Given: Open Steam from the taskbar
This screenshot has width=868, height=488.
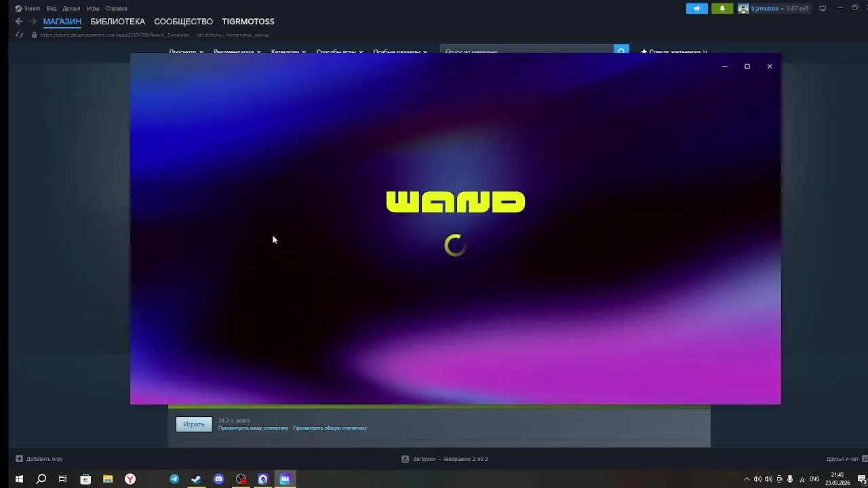Looking at the screenshot, I should pyautogui.click(x=196, y=479).
